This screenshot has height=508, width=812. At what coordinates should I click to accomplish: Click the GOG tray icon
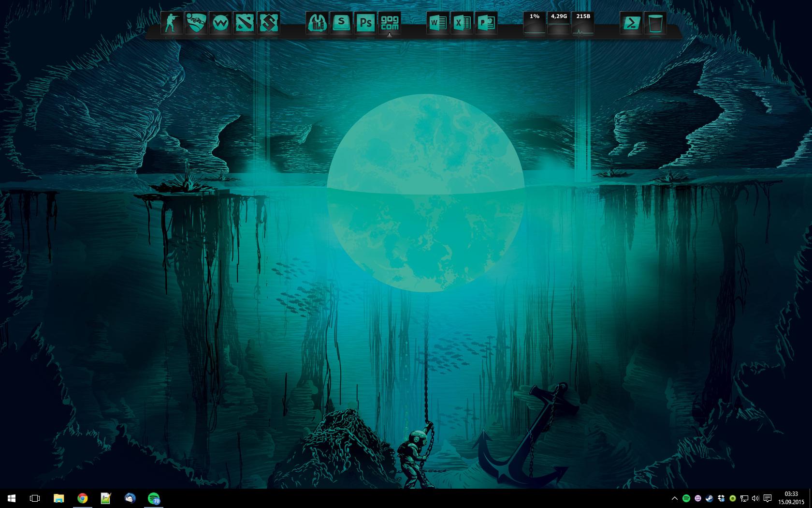pyautogui.click(x=698, y=498)
